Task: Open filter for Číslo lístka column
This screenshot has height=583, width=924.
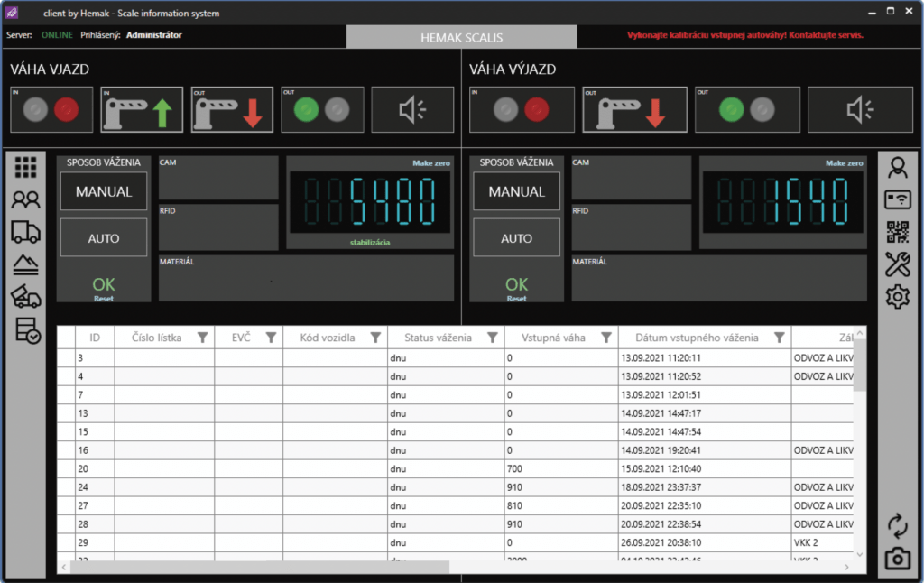Action: (202, 338)
